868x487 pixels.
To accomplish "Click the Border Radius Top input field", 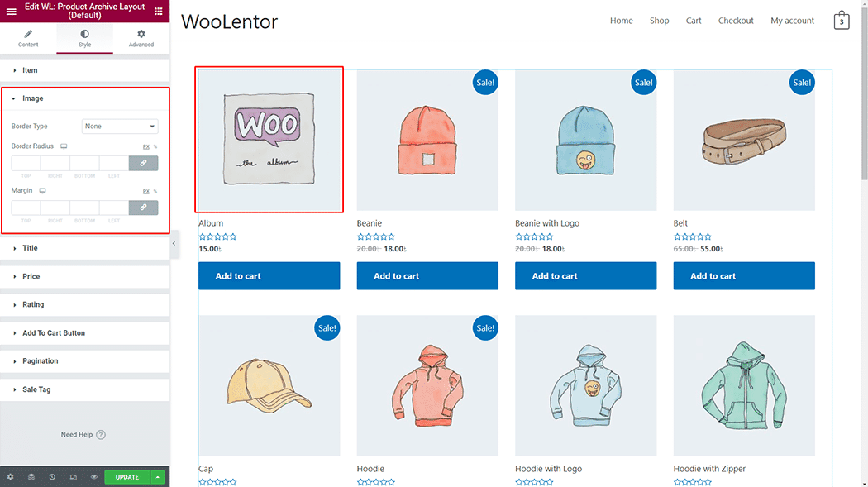I will (26, 163).
